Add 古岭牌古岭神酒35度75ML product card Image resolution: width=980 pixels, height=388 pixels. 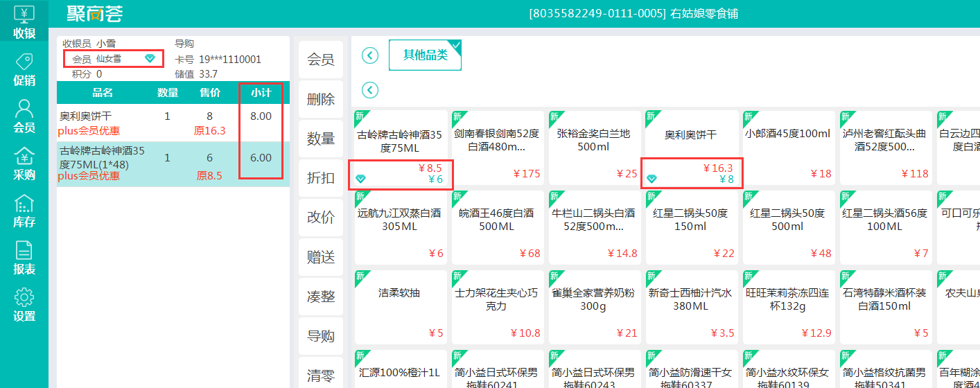(399, 148)
